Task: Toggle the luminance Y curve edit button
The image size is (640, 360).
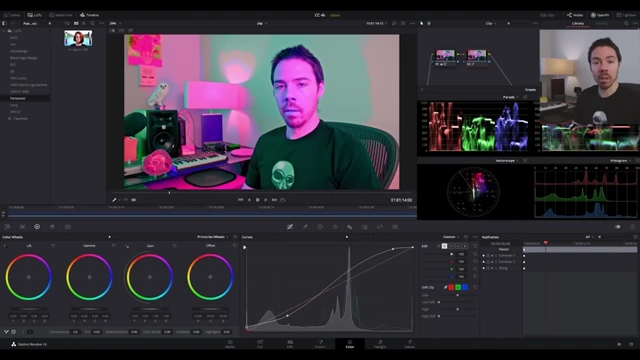Action: (444, 246)
